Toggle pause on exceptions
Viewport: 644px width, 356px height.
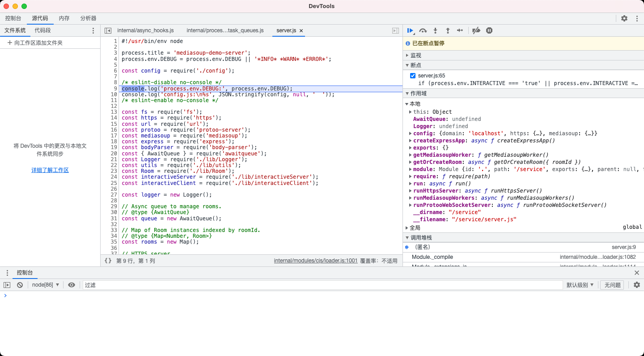489,30
